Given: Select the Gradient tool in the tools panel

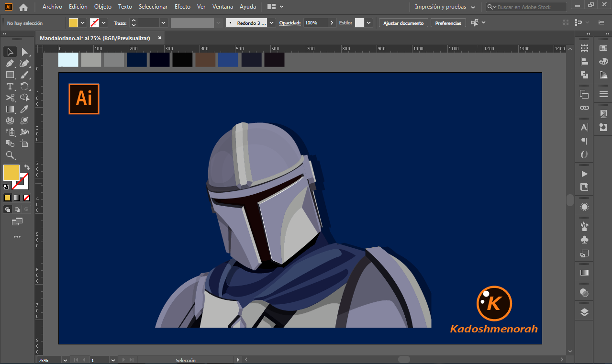Looking at the screenshot, I should pyautogui.click(x=10, y=109).
